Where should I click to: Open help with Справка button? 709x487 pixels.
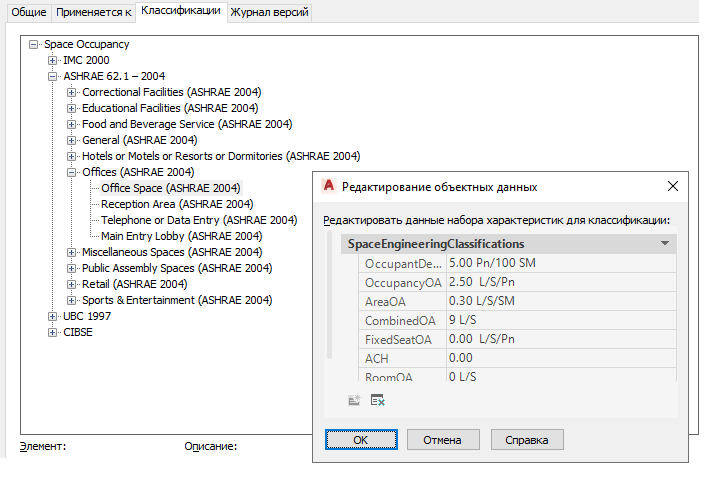(x=527, y=440)
